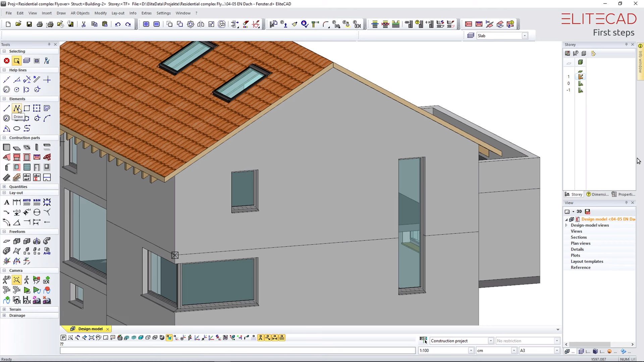Choose the MAN manual hatching tool
This screenshot has height=362, width=644.
[x=37, y=202]
